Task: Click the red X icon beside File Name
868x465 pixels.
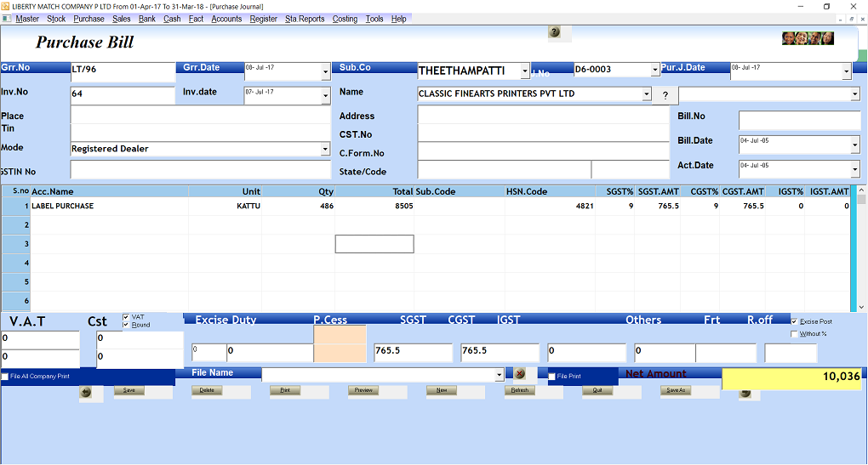Action: 520,374
